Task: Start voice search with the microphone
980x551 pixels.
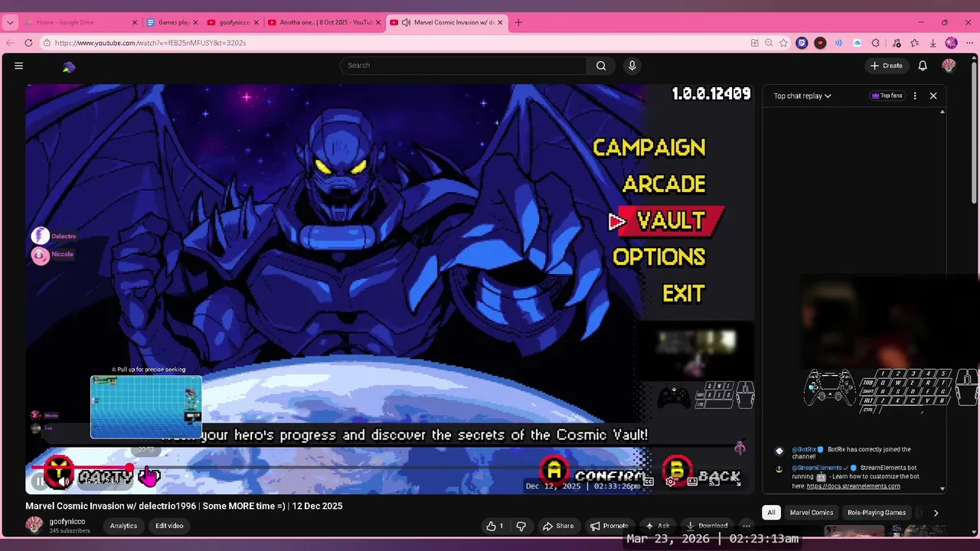Action: point(632,66)
